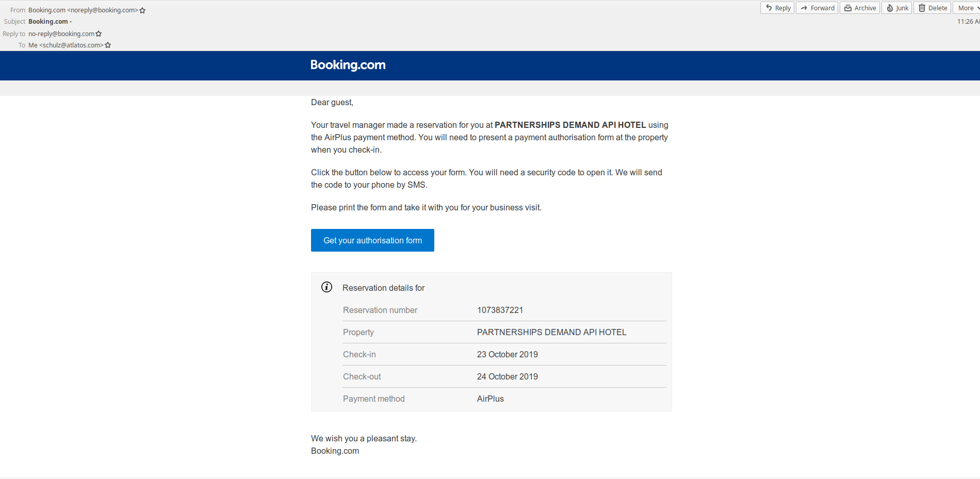The width and height of the screenshot is (980, 479).
Task: Delete this email
Action: point(933,8)
